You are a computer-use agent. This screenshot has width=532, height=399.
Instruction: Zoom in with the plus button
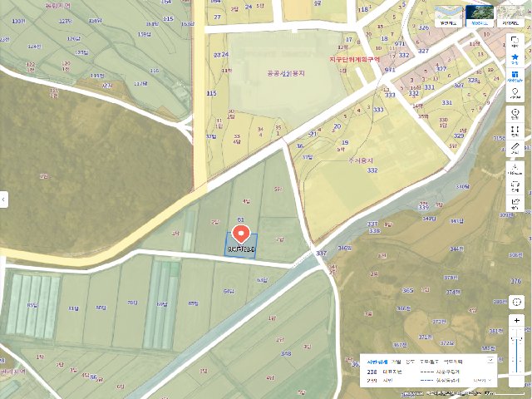coord(516,321)
